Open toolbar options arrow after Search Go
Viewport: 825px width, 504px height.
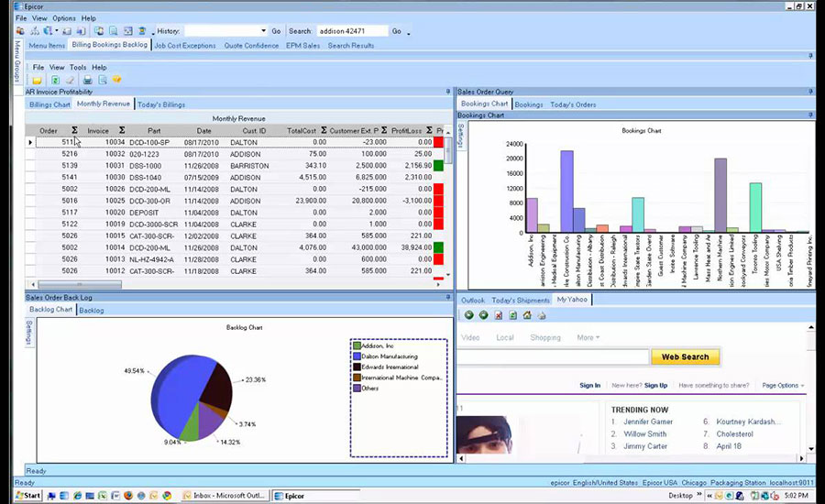tap(408, 32)
